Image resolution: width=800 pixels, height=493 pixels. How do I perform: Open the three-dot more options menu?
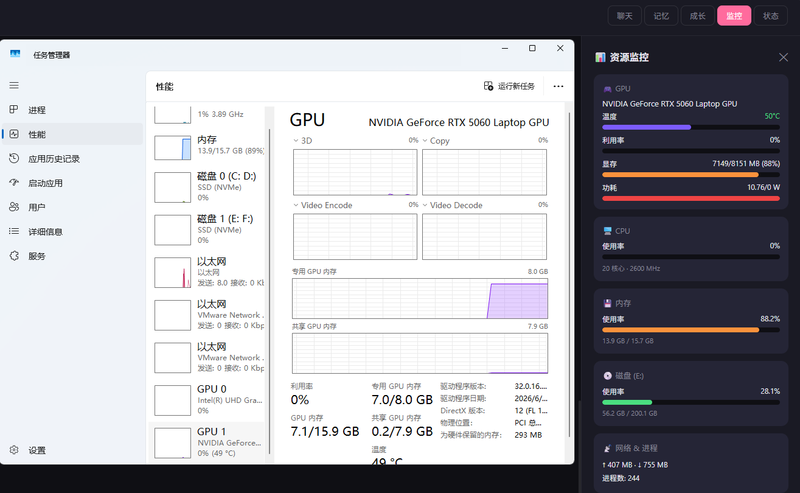[559, 86]
